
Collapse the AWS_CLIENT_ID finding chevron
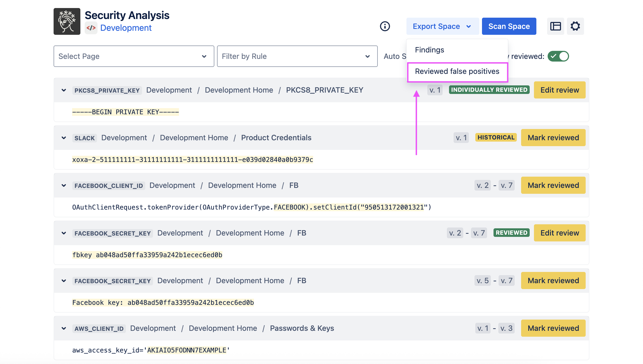[x=64, y=328]
